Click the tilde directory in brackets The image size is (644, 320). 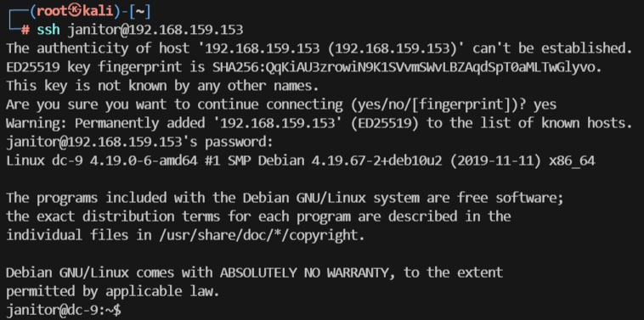click(x=138, y=12)
